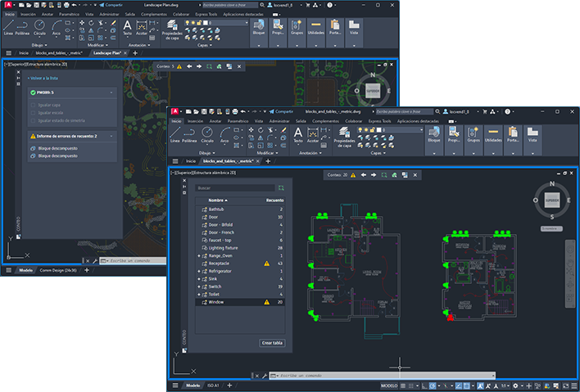The image size is (580, 392).
Task: Click the selection icon next to the Buscar field
Action: click(281, 188)
